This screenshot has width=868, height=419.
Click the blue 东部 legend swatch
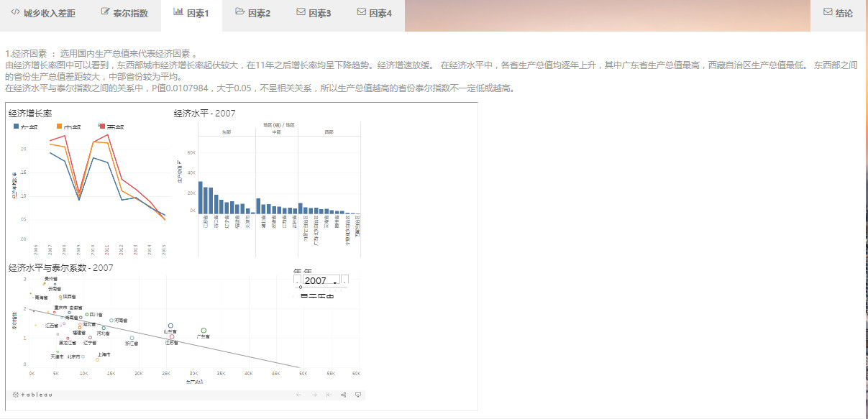17,126
